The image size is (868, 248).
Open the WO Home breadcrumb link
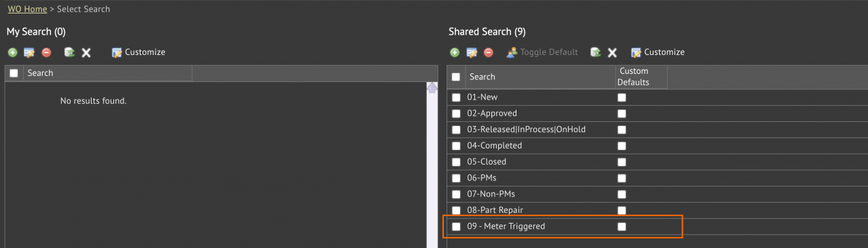[26, 9]
